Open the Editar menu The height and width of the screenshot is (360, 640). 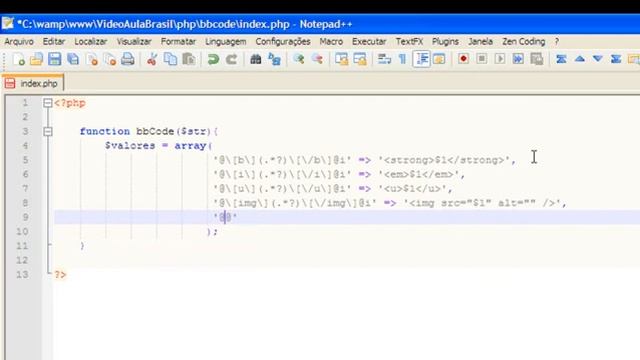[x=54, y=42]
